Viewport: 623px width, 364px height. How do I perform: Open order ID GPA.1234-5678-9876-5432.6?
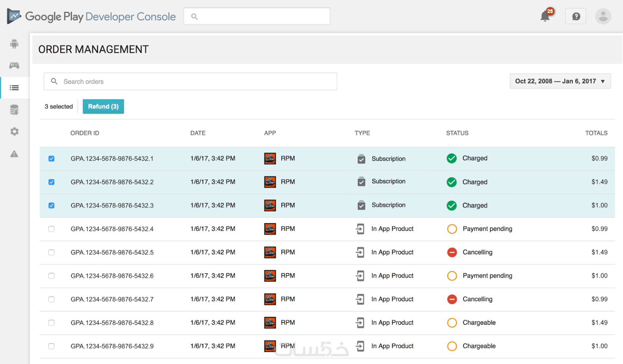click(x=112, y=276)
